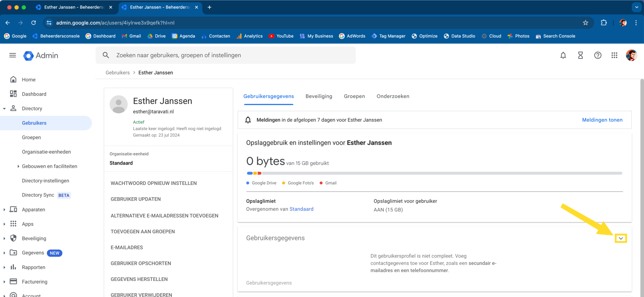The image size is (644, 297).
Task: Click the browser back arrow
Action: 8,23
